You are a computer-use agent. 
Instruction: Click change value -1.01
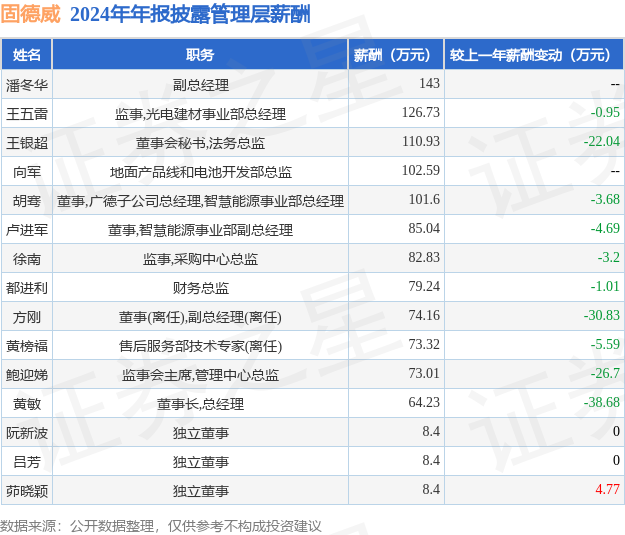605,286
